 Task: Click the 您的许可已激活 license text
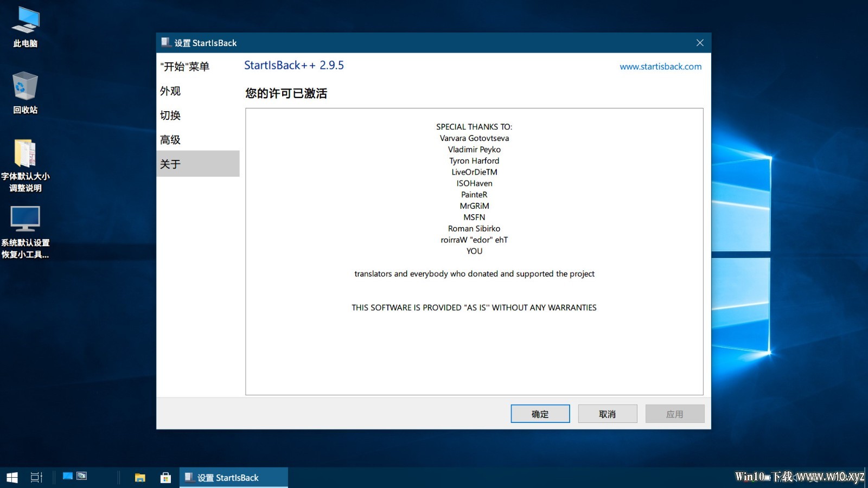point(286,93)
